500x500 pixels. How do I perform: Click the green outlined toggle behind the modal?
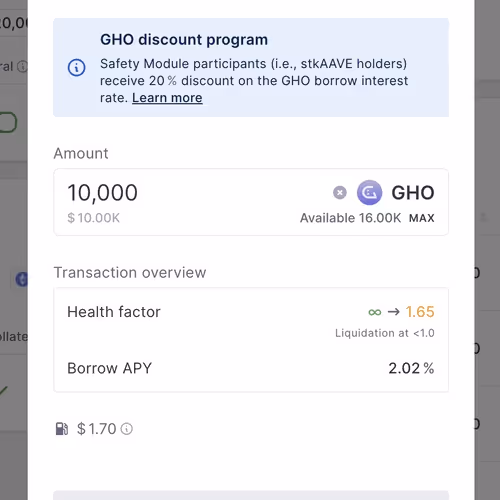click(x=8, y=122)
